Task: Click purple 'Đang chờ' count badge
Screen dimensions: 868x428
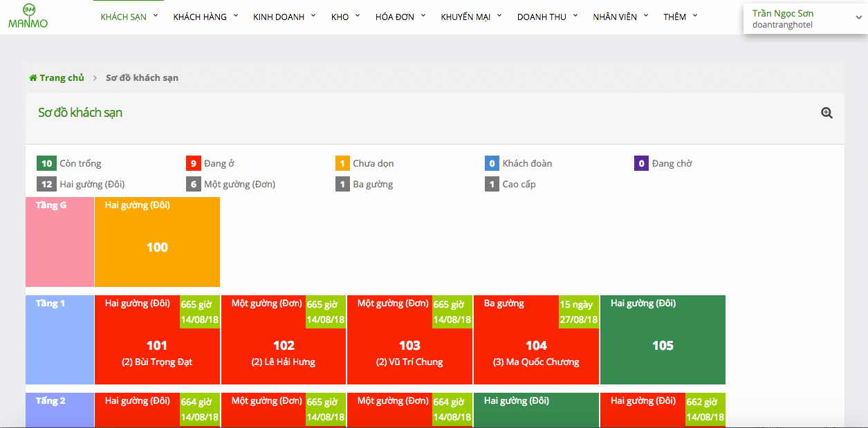Action: (x=641, y=164)
